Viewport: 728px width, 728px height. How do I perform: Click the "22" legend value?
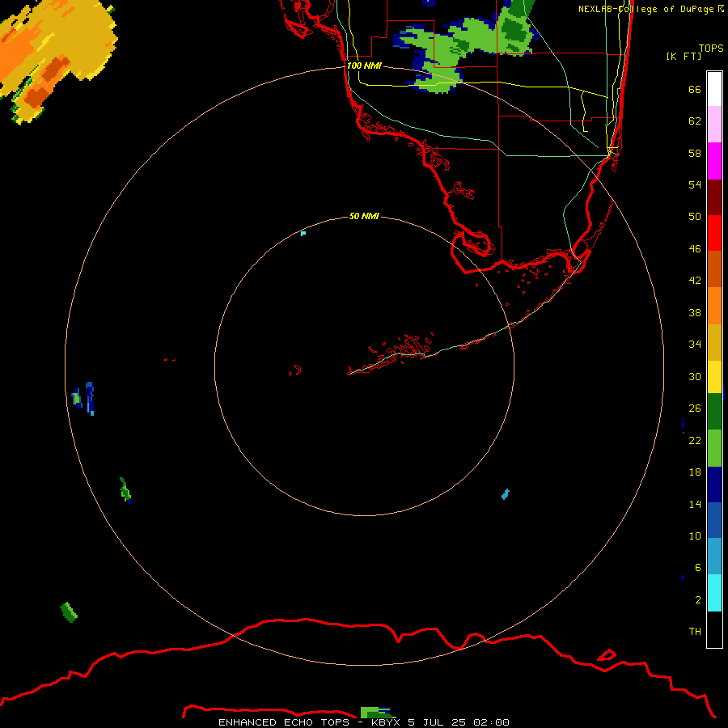(695, 440)
